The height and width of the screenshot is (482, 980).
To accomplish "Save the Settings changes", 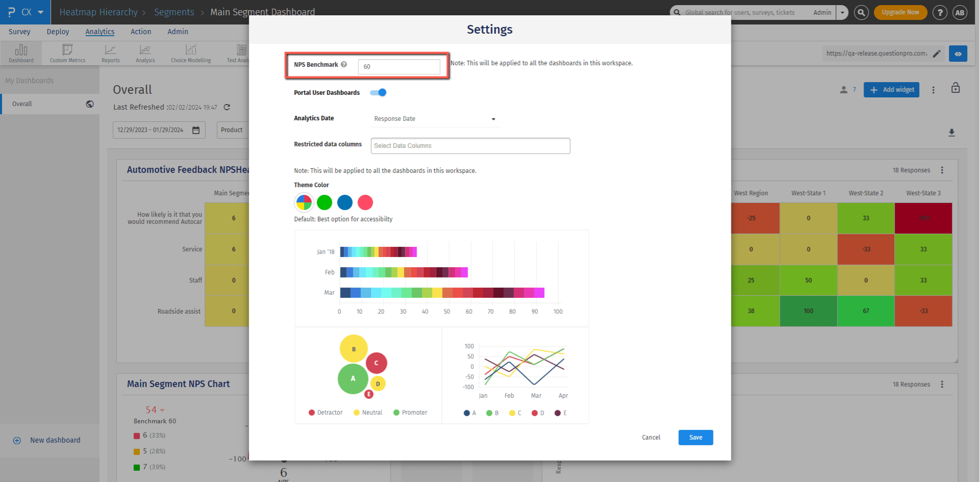I will tap(695, 437).
